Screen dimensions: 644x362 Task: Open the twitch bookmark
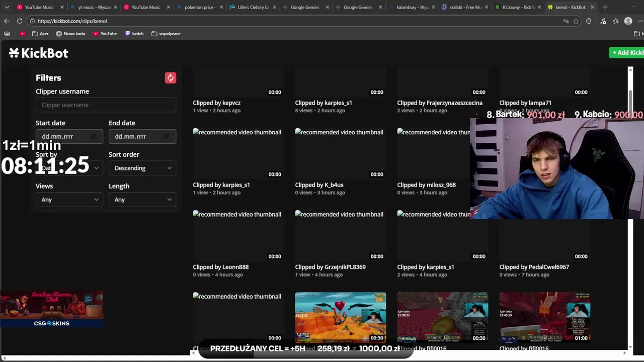[x=134, y=34]
